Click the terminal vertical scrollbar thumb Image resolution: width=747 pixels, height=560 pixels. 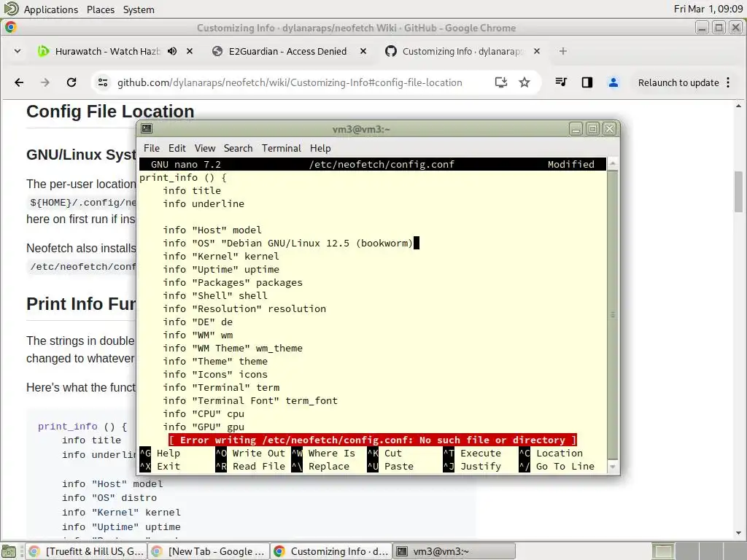coord(613,315)
